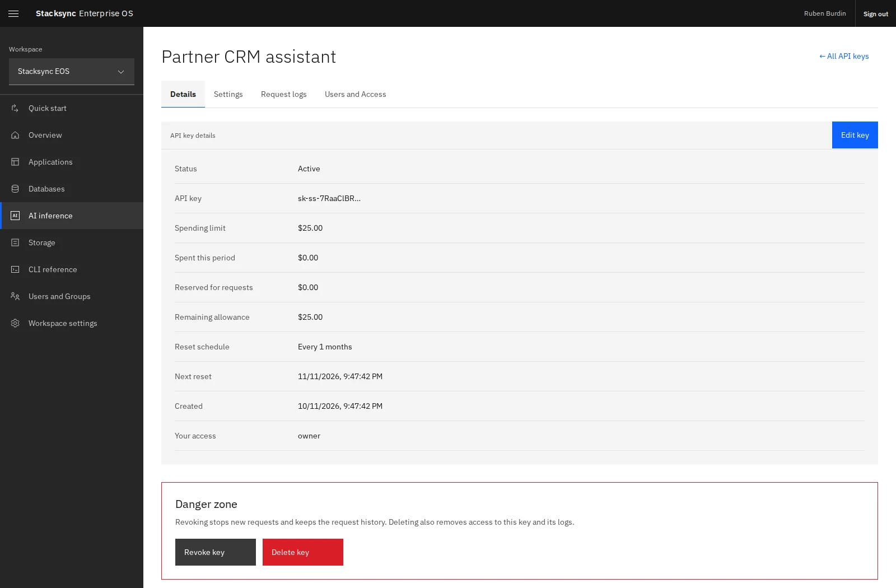Open CLI reference terminal icon
896x588 pixels.
[15, 269]
